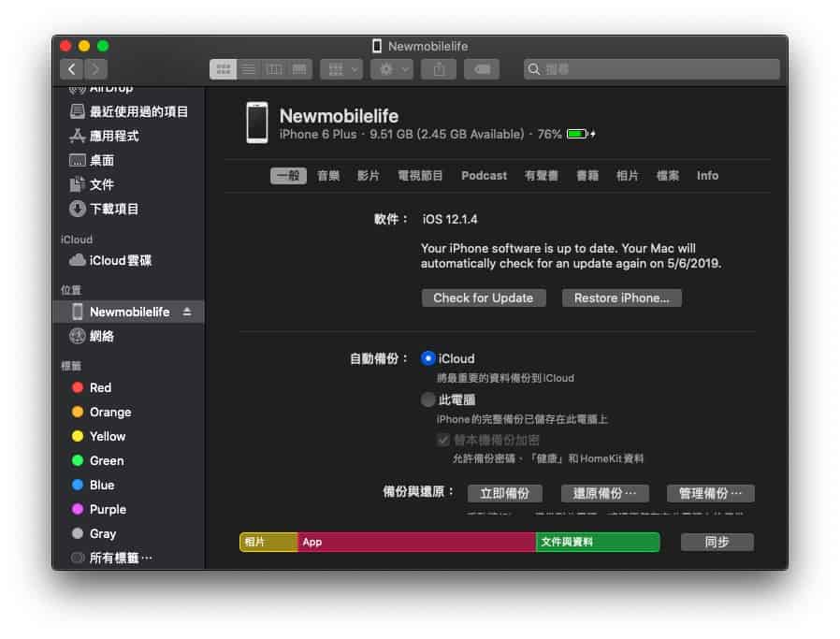Click the window title device icon
The width and height of the screenshot is (840, 639).
(x=377, y=46)
